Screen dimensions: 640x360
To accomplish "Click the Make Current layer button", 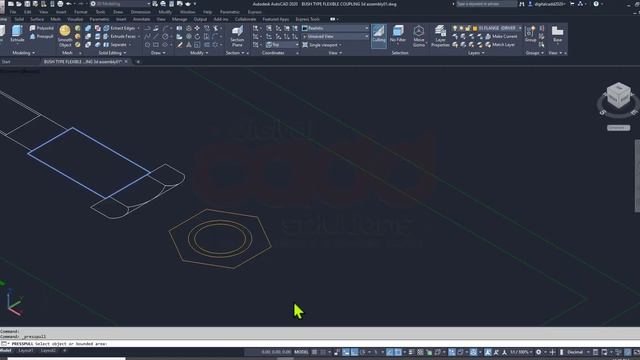I will coord(501,36).
